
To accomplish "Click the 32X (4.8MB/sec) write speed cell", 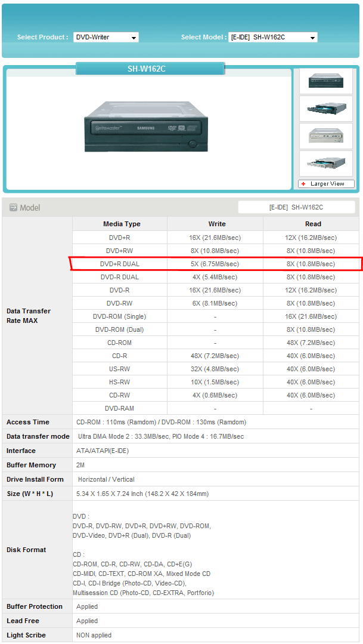I will coord(215,369).
